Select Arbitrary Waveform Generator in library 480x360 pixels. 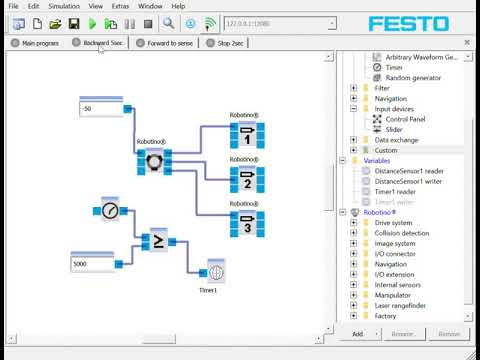(422, 57)
